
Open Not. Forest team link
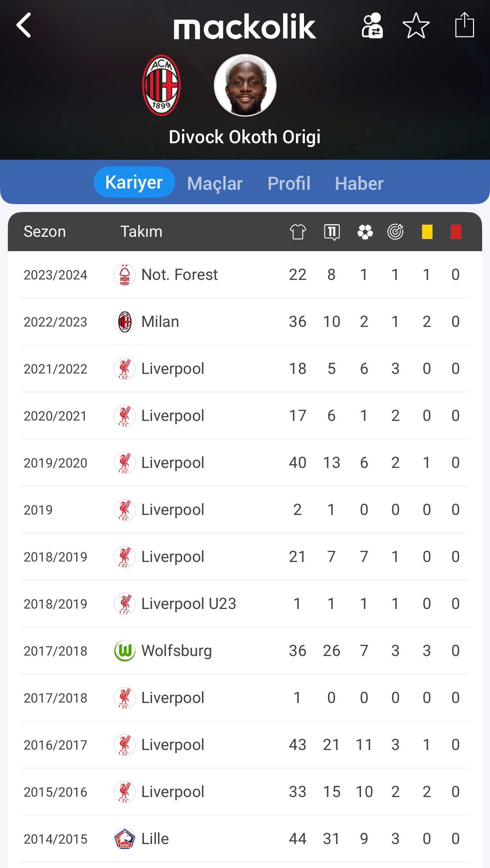click(x=179, y=275)
